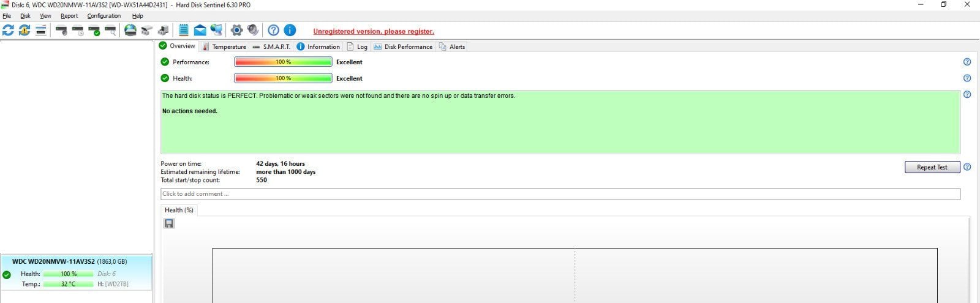Switch to the Disk Performance tab
Viewport: 980px width, 303px height.
click(402, 47)
